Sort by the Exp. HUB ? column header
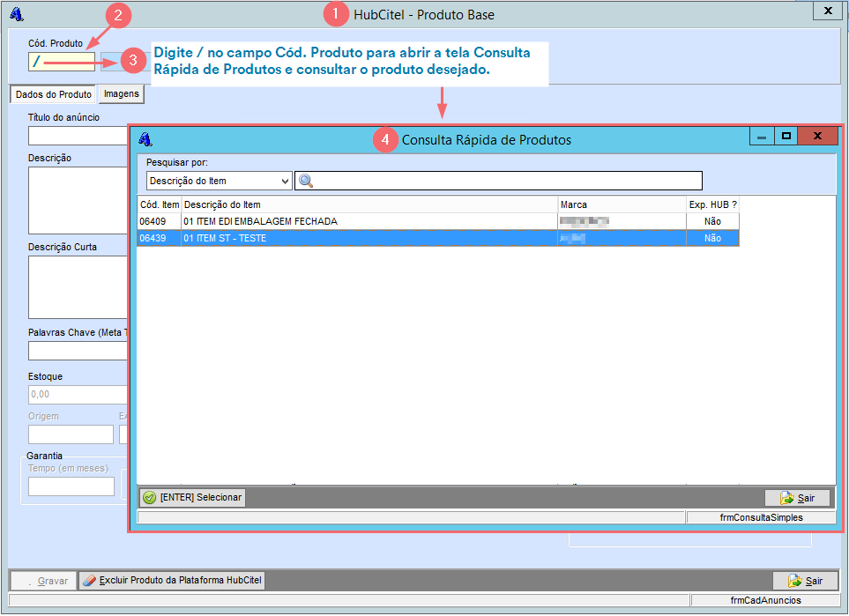Screen dimensions: 849x616 712,204
